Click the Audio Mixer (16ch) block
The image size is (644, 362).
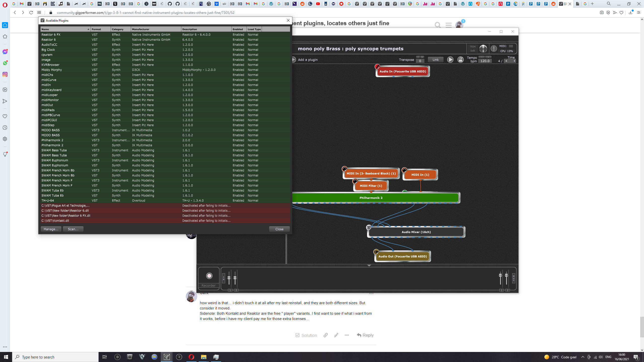pos(416,232)
